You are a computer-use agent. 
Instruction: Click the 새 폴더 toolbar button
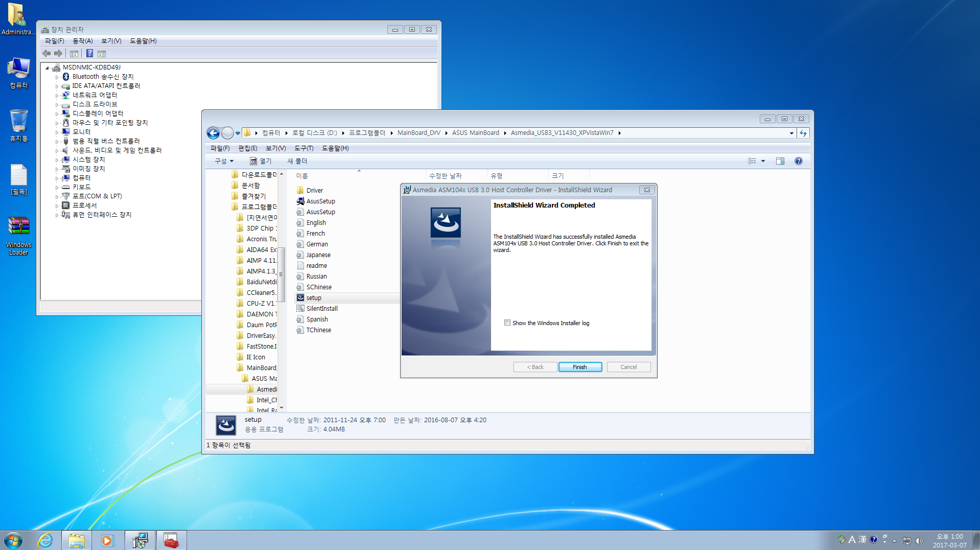[x=297, y=161]
